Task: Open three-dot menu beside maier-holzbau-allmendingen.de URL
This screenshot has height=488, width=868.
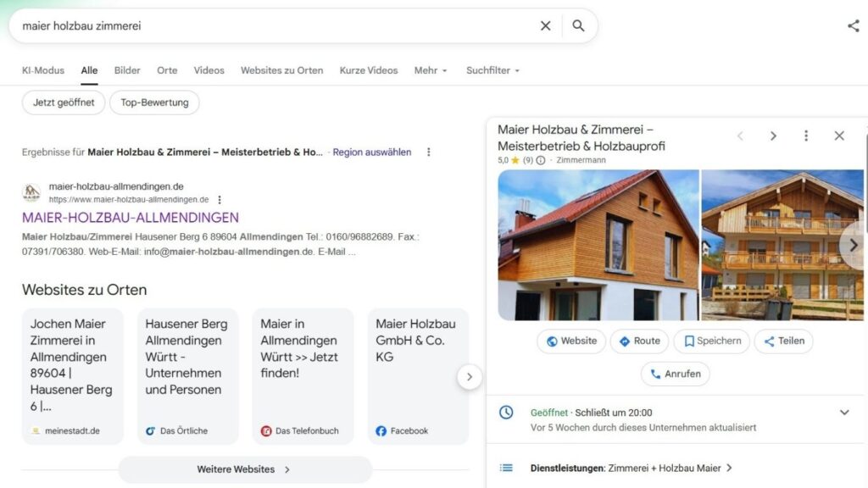Action: (220, 200)
